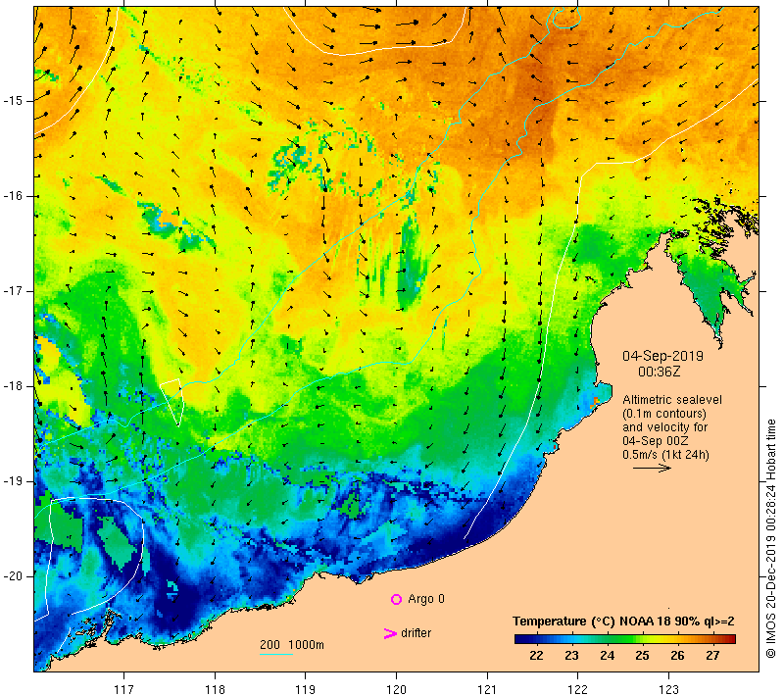Click the '(0.1m contours)' caption line
Screen dimensions: 784x696
(664, 414)
